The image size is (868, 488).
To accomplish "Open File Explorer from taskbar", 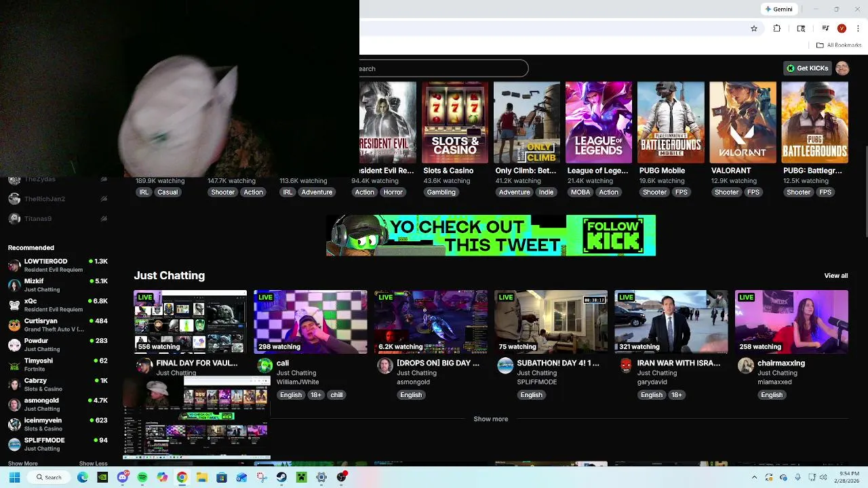I will click(x=202, y=477).
